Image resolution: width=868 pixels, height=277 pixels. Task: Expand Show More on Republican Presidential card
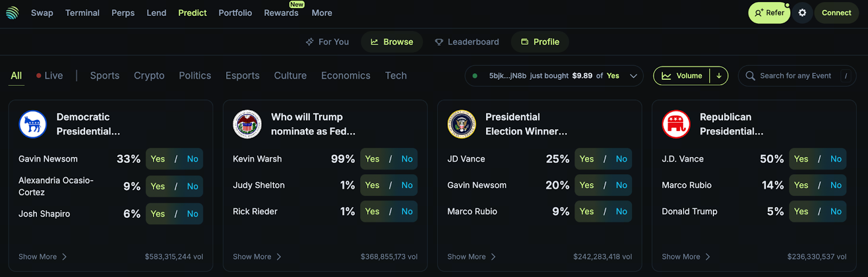pyautogui.click(x=686, y=257)
